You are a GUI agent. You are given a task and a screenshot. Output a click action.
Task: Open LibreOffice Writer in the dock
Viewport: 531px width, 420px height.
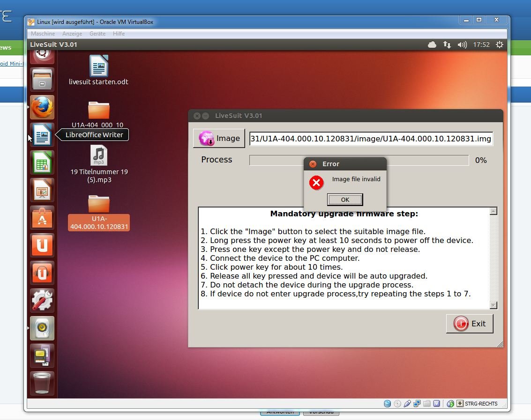point(42,135)
